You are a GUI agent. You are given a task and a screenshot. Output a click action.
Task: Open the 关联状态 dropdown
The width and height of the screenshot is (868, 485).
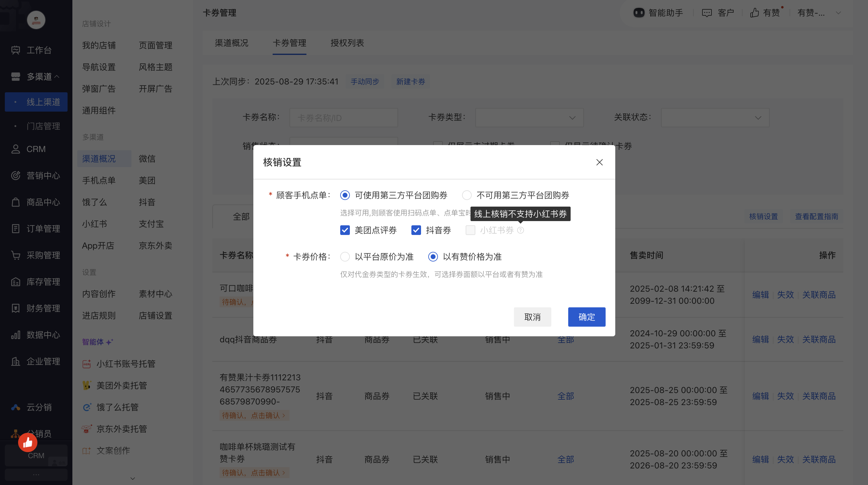715,118
